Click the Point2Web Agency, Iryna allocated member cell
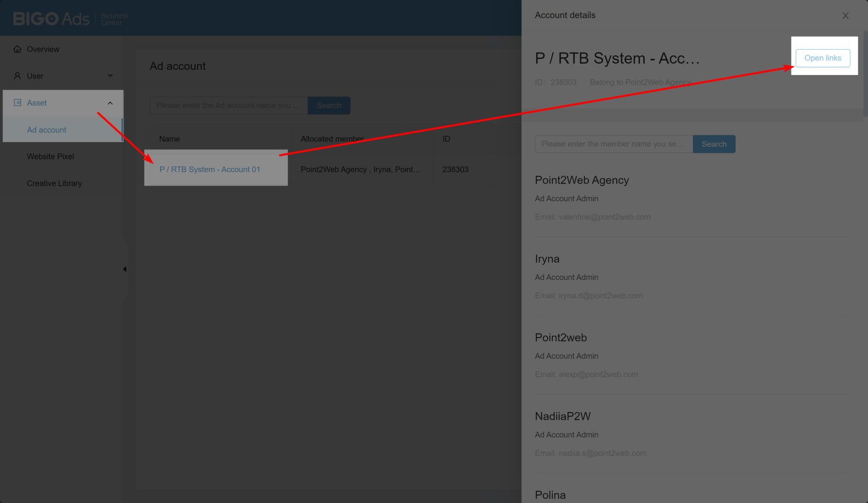Viewport: 868px width, 503px height. click(x=361, y=170)
